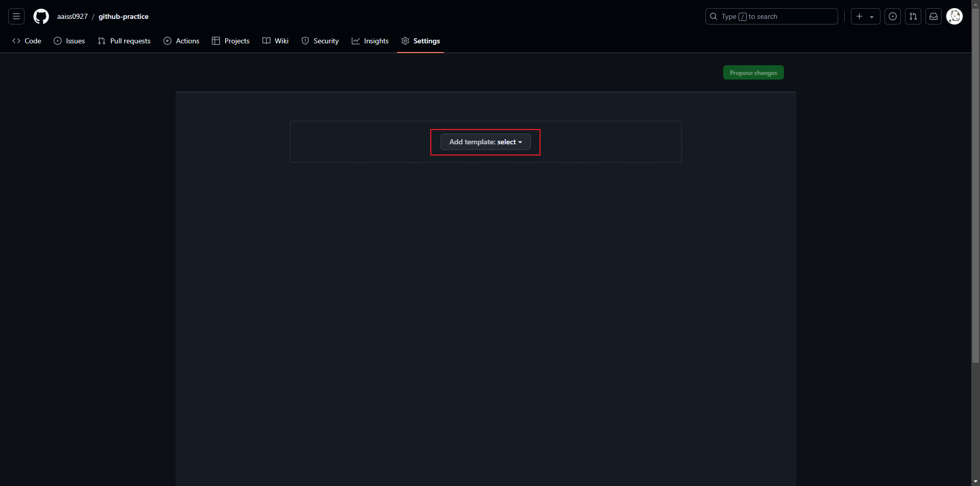Switch to the Insights tab
This screenshot has width=980, height=486.
click(x=370, y=41)
